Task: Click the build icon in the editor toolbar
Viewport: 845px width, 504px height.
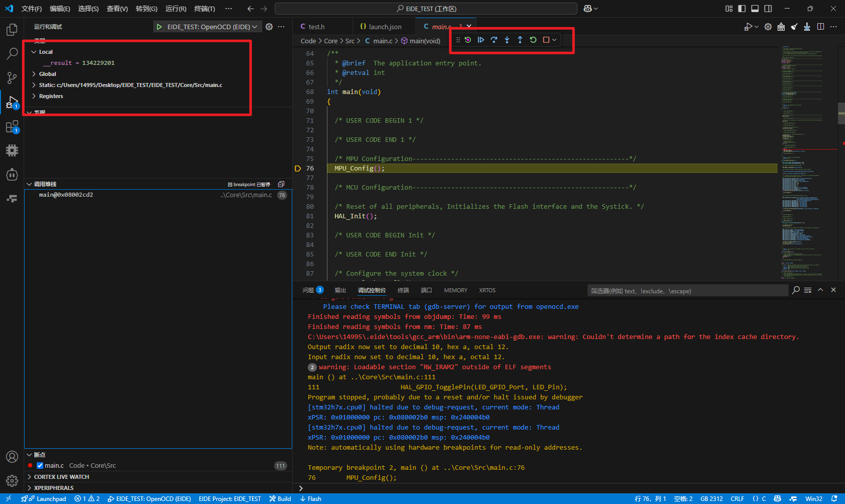Action: 781,27
